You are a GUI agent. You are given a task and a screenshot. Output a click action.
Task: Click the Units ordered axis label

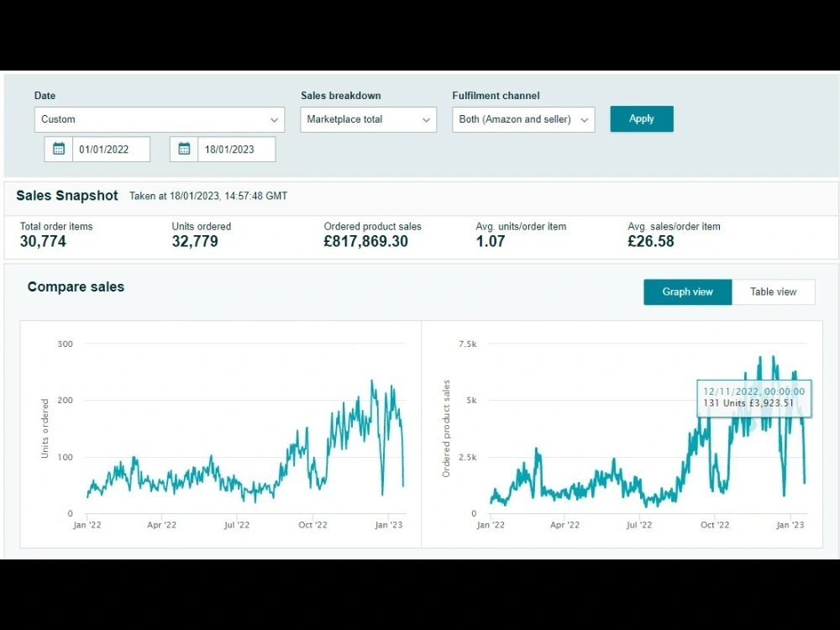45,428
